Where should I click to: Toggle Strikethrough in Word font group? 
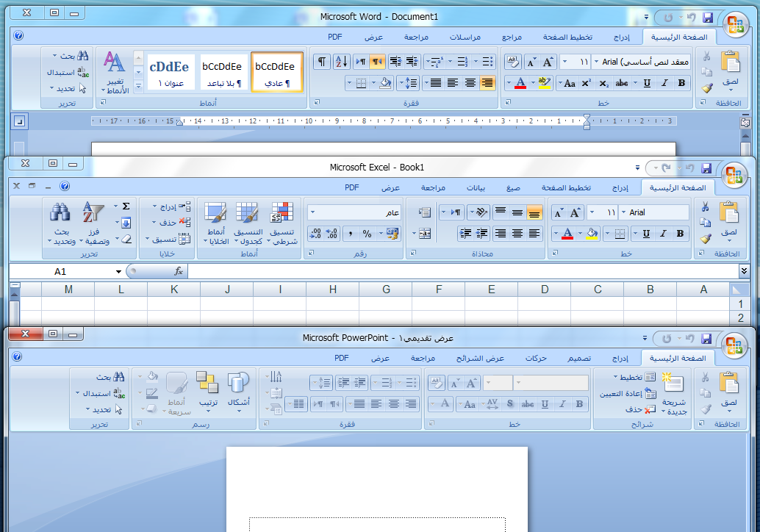tap(621, 83)
